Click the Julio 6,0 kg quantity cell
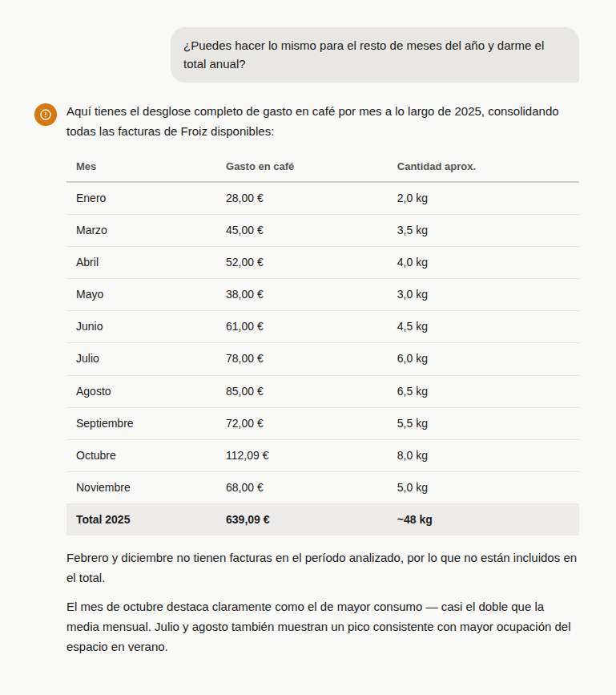Screen dimensions: 616x695 (412, 358)
